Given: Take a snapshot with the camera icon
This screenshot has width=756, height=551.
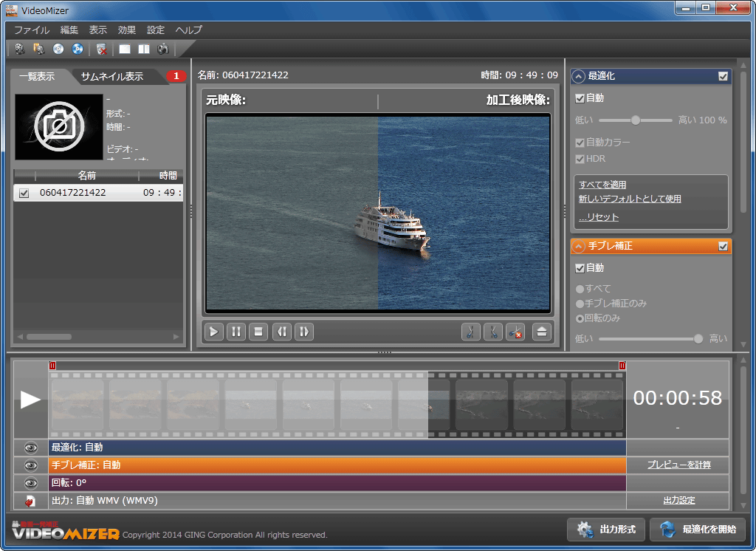Looking at the screenshot, I should tap(163, 49).
